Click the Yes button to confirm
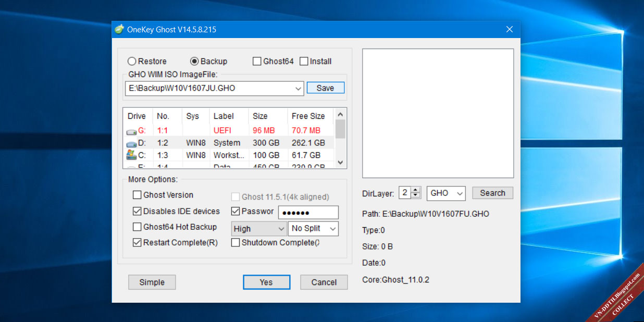Viewport: 644px width, 322px height. pyautogui.click(x=266, y=282)
